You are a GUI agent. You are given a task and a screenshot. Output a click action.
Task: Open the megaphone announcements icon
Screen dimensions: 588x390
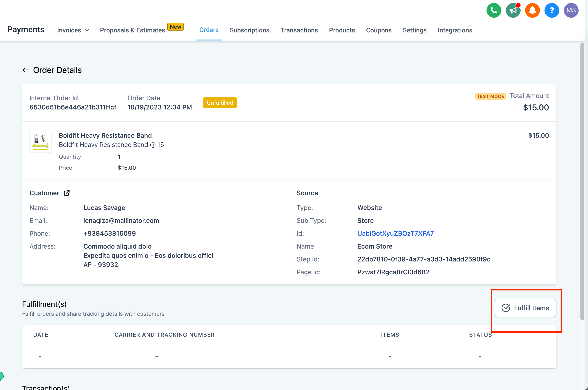click(x=513, y=10)
